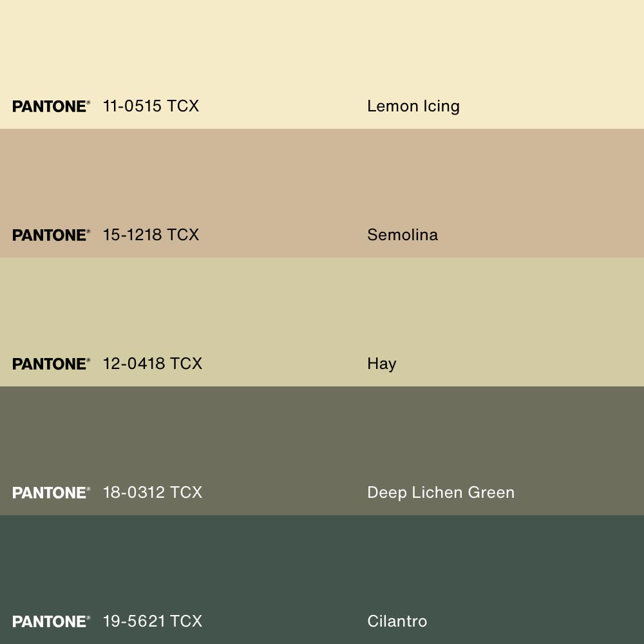
Task: Click the Pantone logo in the Lemon Icing row
Action: (51, 106)
